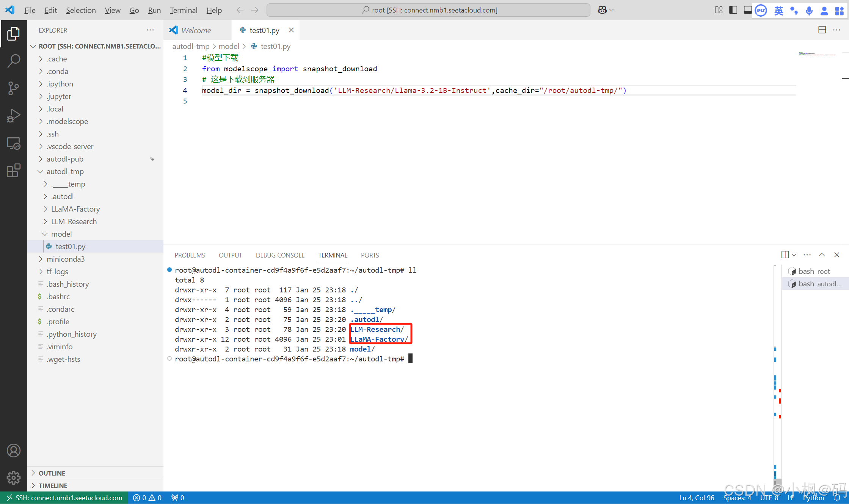
Task: Open editor More Actions ellipsis
Action: (837, 30)
